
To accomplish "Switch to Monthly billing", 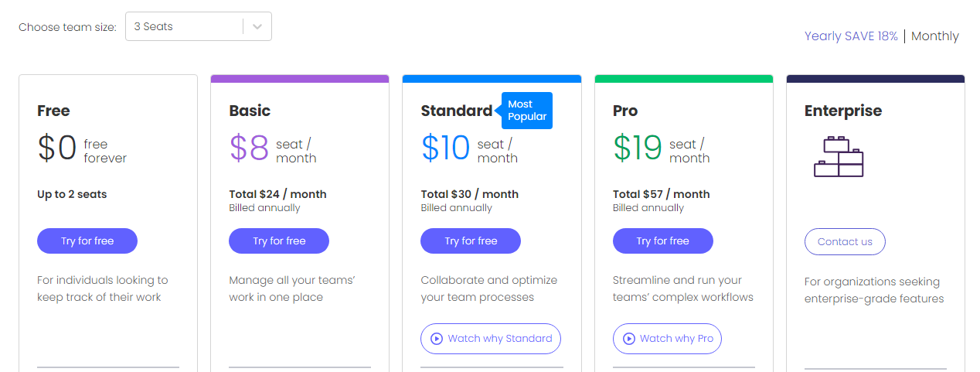I will [935, 36].
